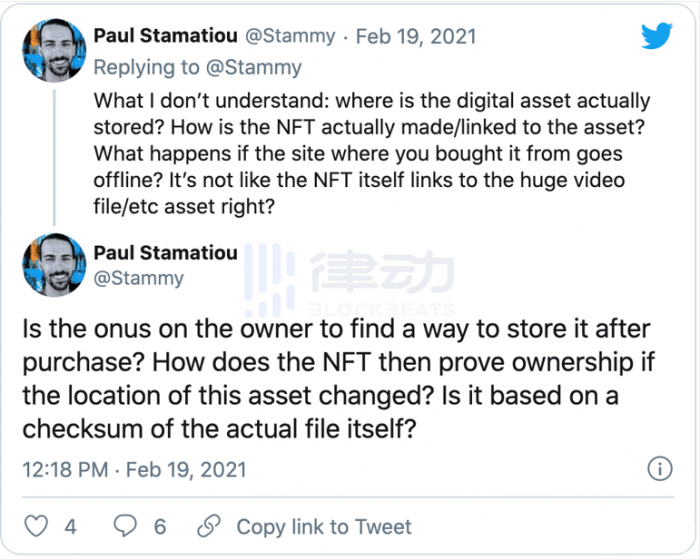Click the Paul Stamatiou name in main tweet
This screenshot has width=700, height=560.
[x=165, y=253]
